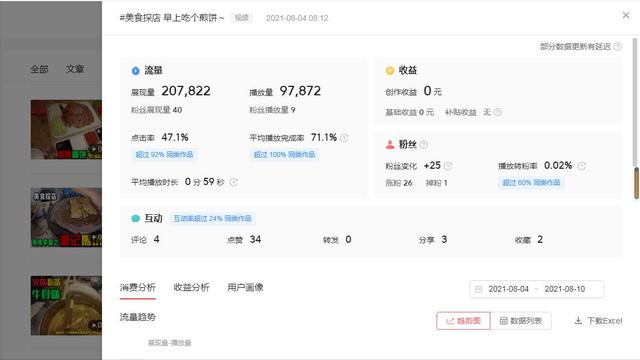Click the 2021-08-10 end date
The image size is (640, 360).
(564, 289)
